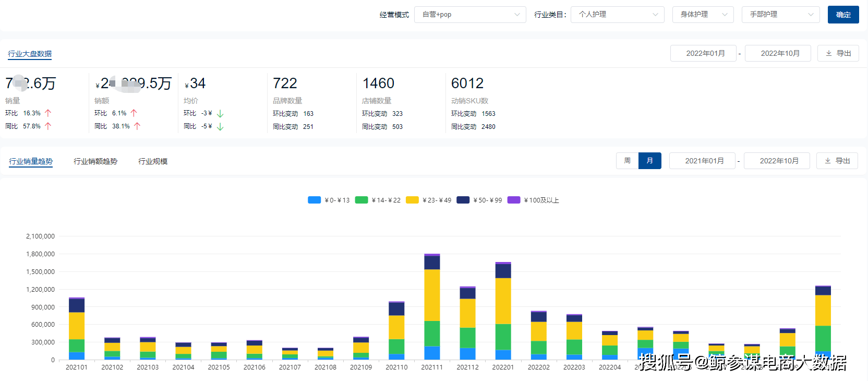This screenshot has height=381, width=868.
Task: Switch to the 行业销额趋势 tab
Action: point(95,161)
